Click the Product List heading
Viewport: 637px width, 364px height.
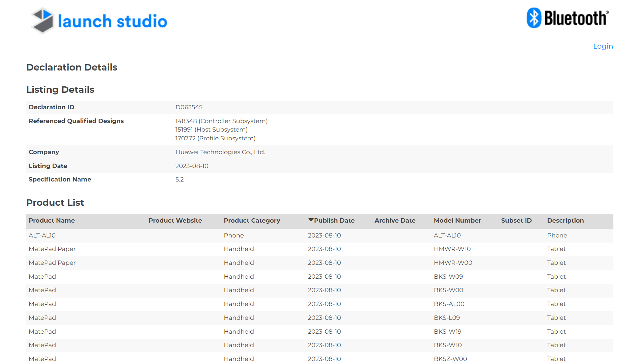(x=55, y=203)
